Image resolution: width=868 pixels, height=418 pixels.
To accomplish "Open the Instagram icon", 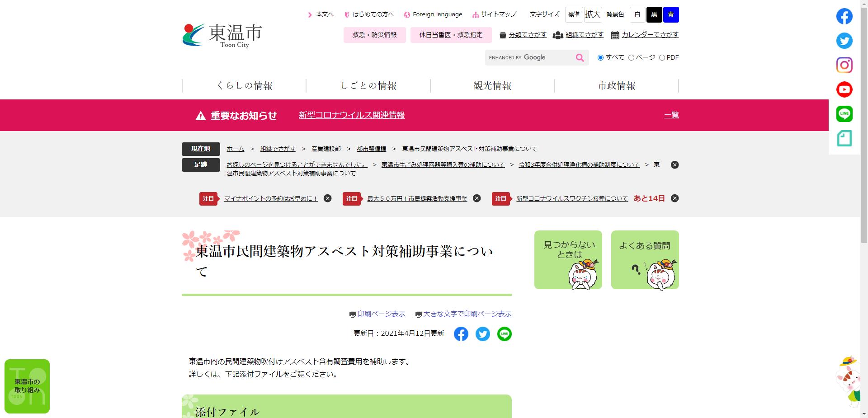I will click(x=844, y=65).
